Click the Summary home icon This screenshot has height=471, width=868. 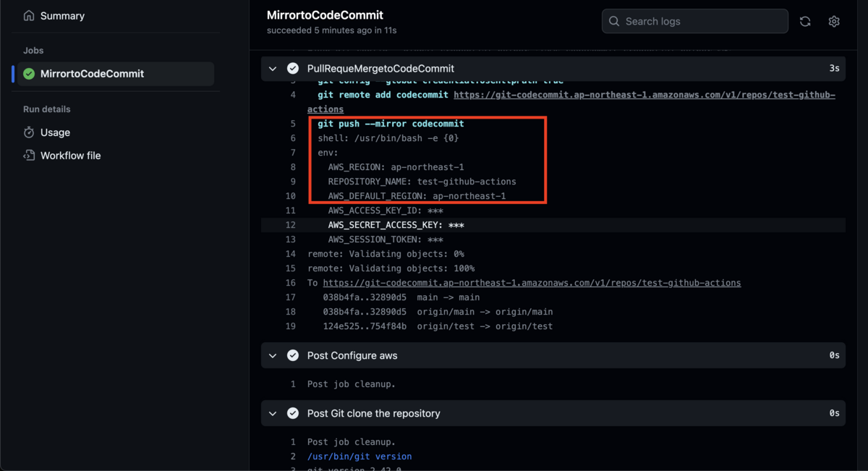[x=29, y=16]
